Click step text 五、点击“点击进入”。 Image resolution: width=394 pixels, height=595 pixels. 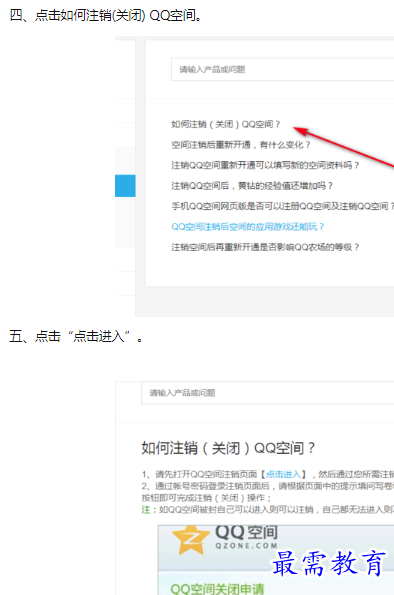click(76, 336)
